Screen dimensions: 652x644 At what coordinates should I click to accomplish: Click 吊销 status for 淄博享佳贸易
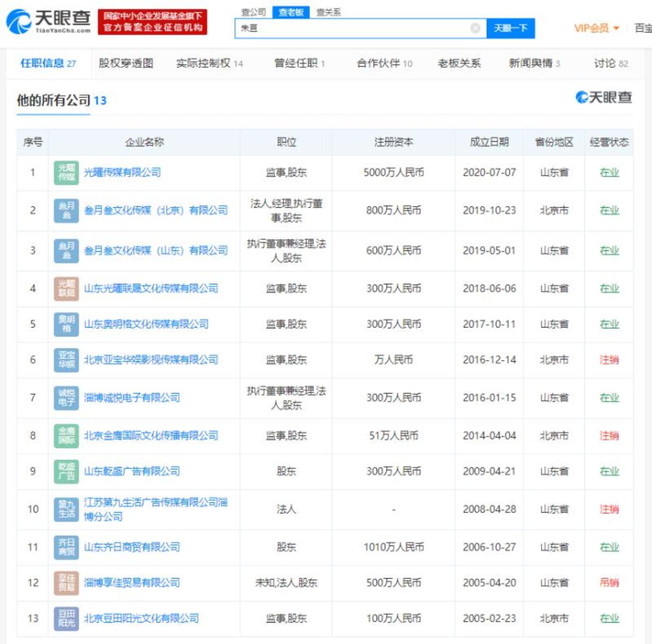coord(609,582)
